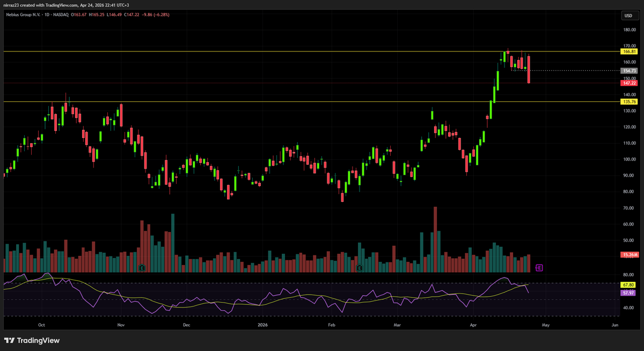The height and width of the screenshot is (351, 644).
Task: Click the pink 15.26M volume value badge
Action: click(628, 253)
